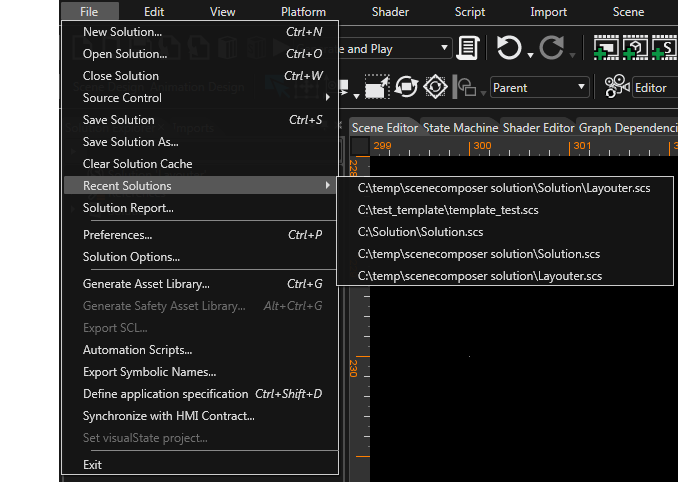
Task: Open the Edit menu
Action: pyautogui.click(x=154, y=12)
